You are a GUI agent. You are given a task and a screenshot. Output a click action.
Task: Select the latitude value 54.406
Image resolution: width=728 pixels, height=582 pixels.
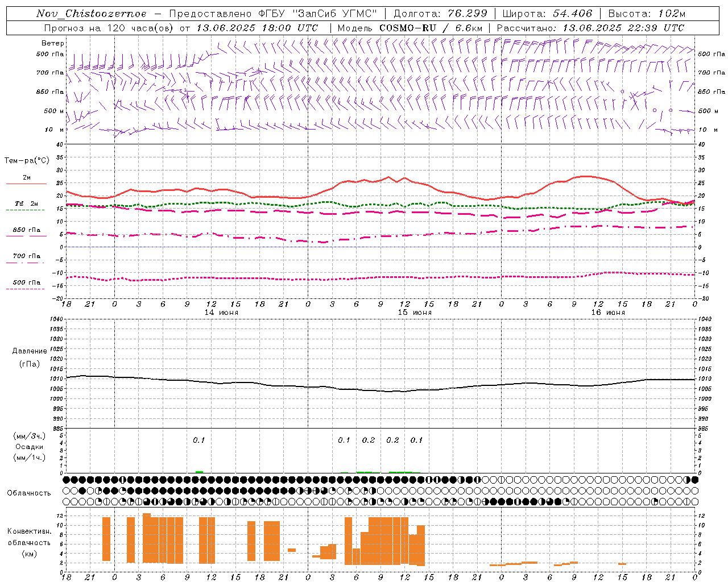click(x=572, y=14)
